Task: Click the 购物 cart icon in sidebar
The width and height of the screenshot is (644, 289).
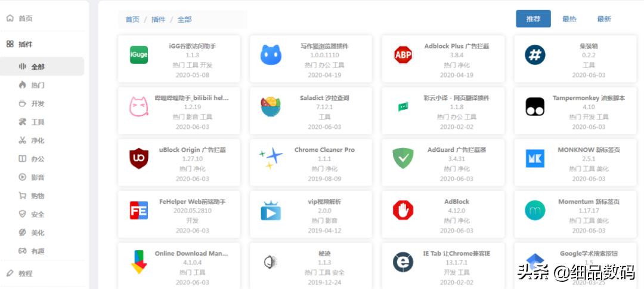Action: pos(22,196)
